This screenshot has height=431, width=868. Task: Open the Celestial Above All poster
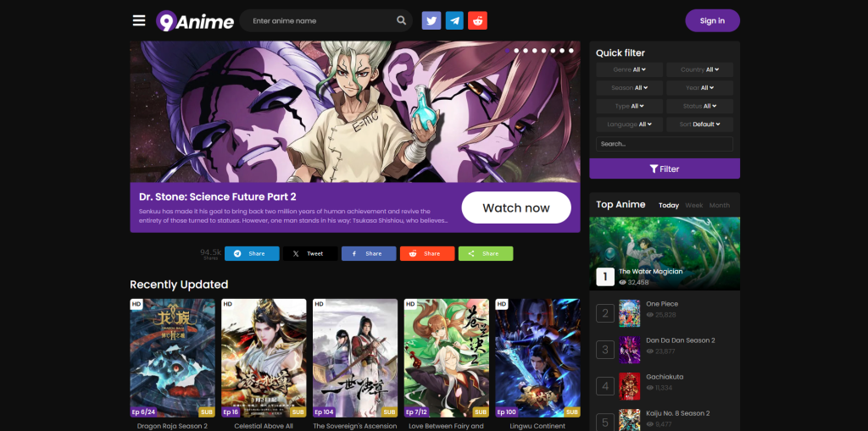tap(264, 358)
